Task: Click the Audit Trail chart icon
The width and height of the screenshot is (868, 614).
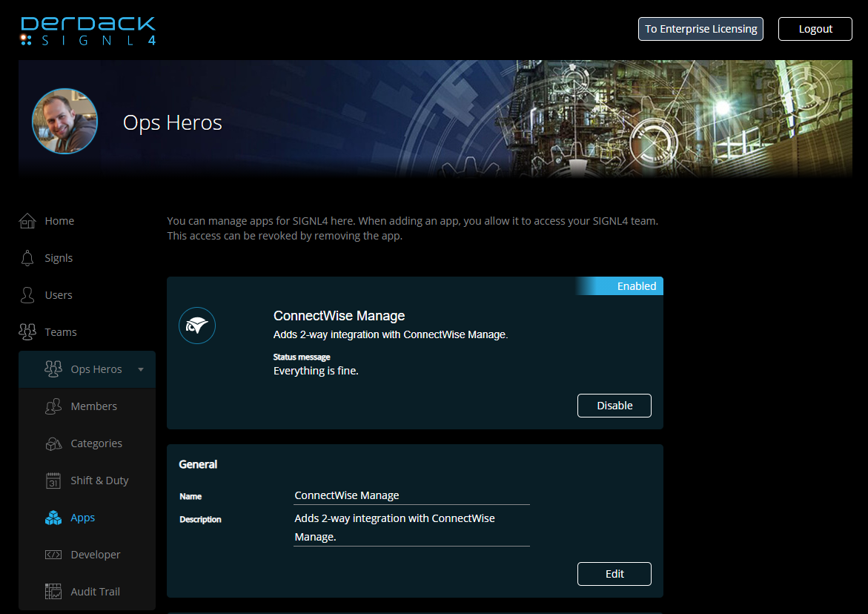Action: click(x=53, y=592)
